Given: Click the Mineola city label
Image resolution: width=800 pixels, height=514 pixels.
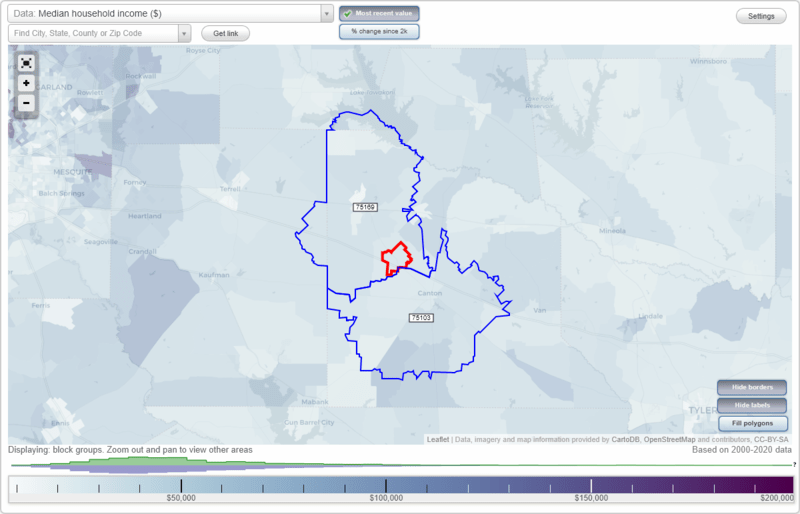Looking at the screenshot, I should pyautogui.click(x=612, y=231).
